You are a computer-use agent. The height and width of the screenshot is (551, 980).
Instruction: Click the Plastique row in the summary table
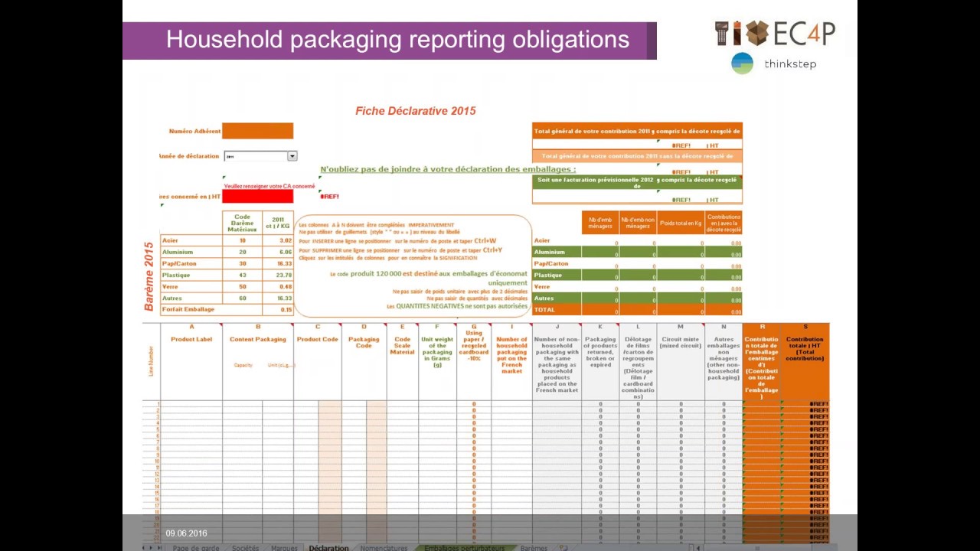point(637,275)
